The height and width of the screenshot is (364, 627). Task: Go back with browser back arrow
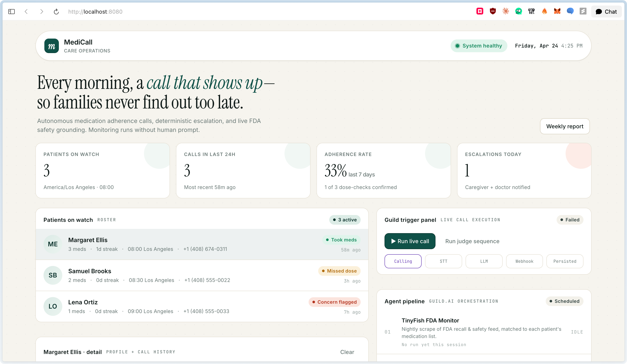(26, 12)
